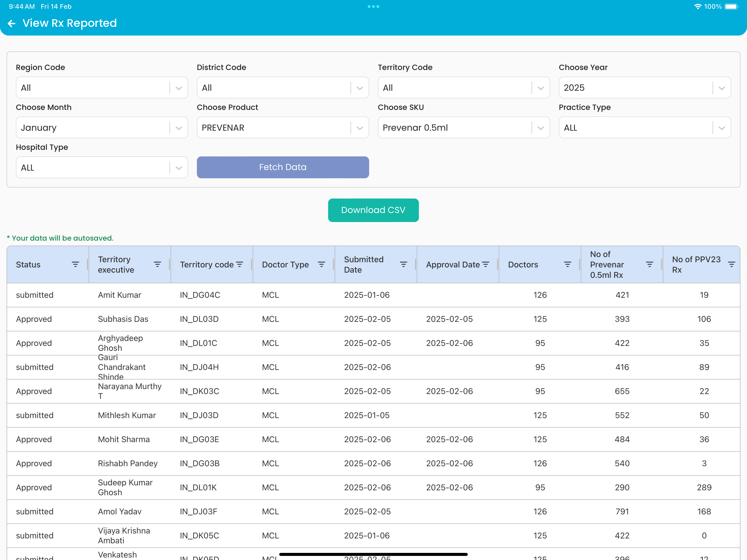The width and height of the screenshot is (747, 560).
Task: Tap territory code IN_DL01C
Action: point(199,343)
